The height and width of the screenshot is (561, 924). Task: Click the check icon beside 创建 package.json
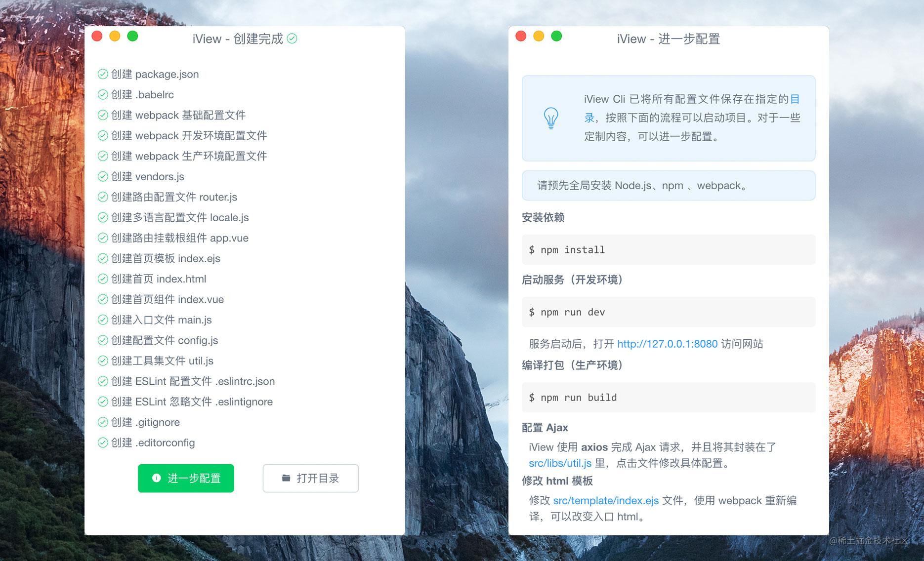[103, 74]
